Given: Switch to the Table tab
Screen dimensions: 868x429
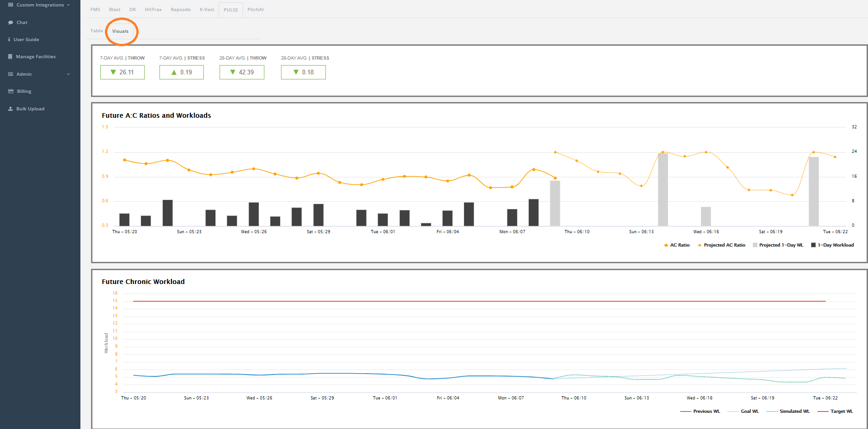Looking at the screenshot, I should point(97,31).
